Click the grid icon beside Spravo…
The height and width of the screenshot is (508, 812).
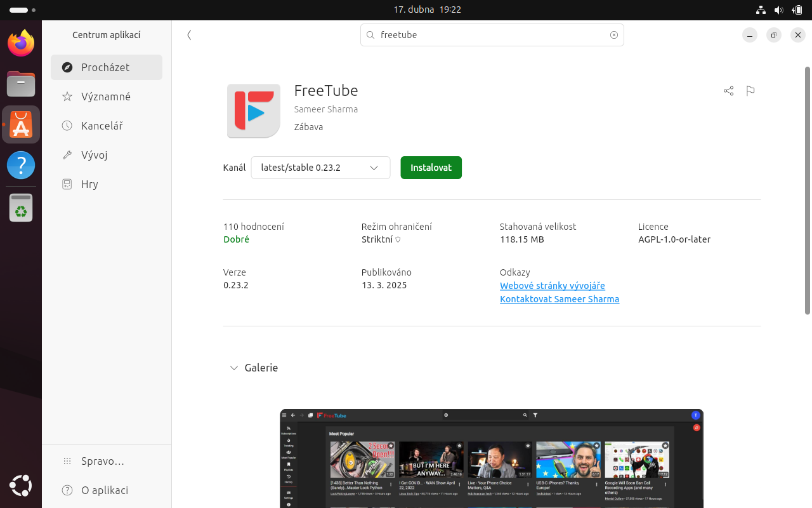[x=67, y=461]
